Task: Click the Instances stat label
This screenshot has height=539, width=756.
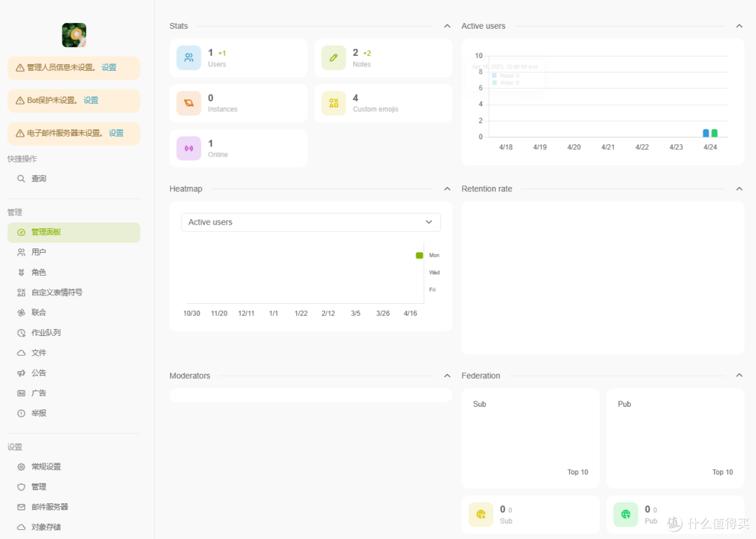Action: point(223,109)
